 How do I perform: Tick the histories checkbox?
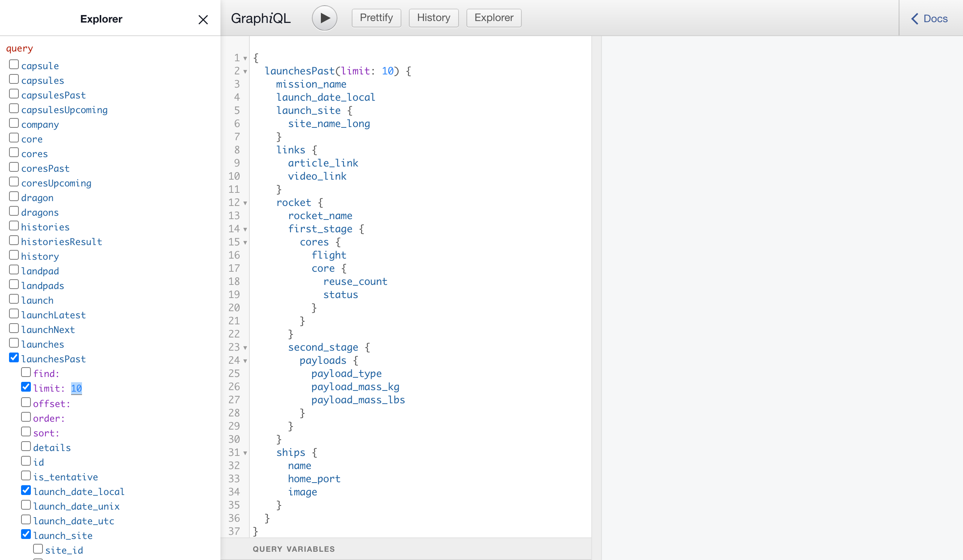point(14,226)
